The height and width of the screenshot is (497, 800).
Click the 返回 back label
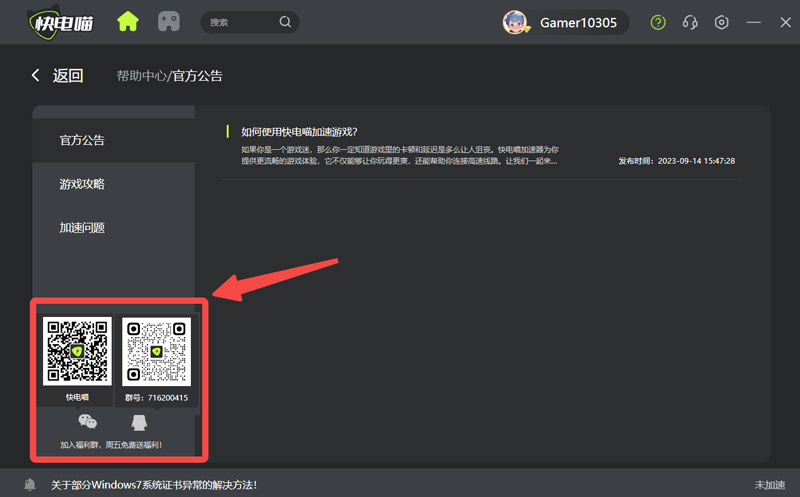[68, 76]
